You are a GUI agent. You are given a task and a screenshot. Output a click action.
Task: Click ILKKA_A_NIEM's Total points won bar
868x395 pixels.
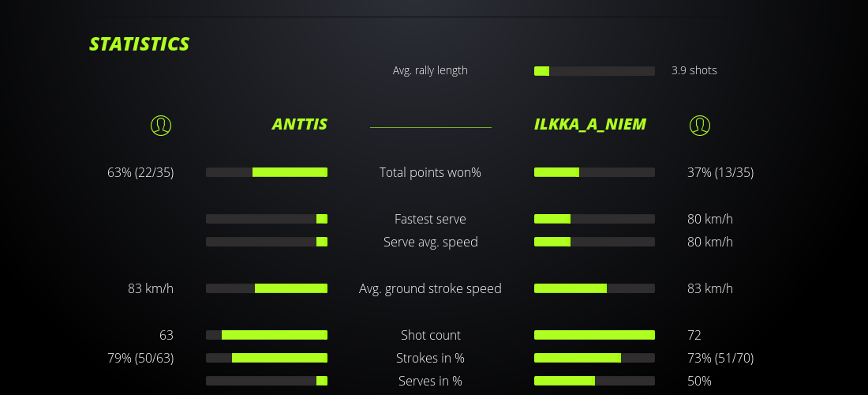tap(594, 172)
